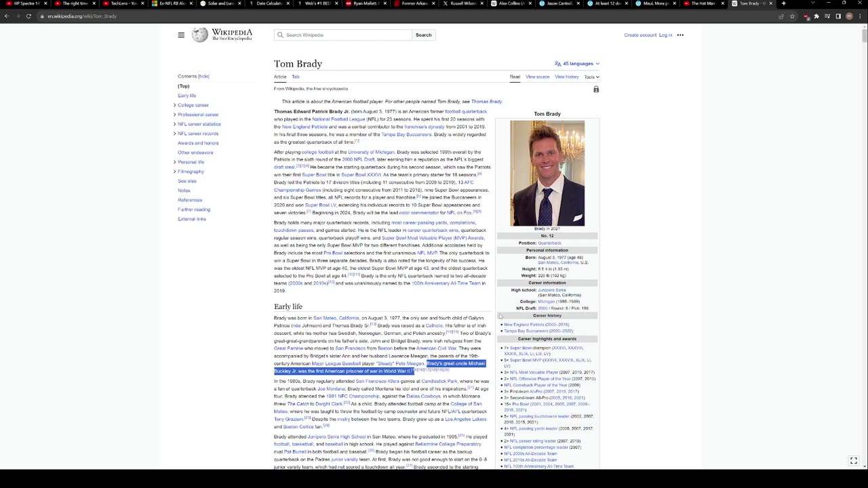Image resolution: width=868 pixels, height=488 pixels.
Task: Jump to See also in contents
Action: point(187,181)
